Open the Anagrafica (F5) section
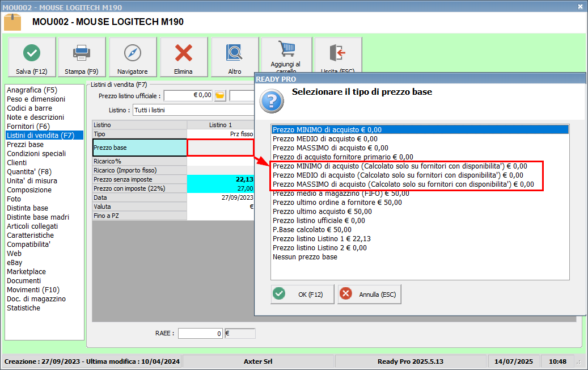 tap(32, 90)
